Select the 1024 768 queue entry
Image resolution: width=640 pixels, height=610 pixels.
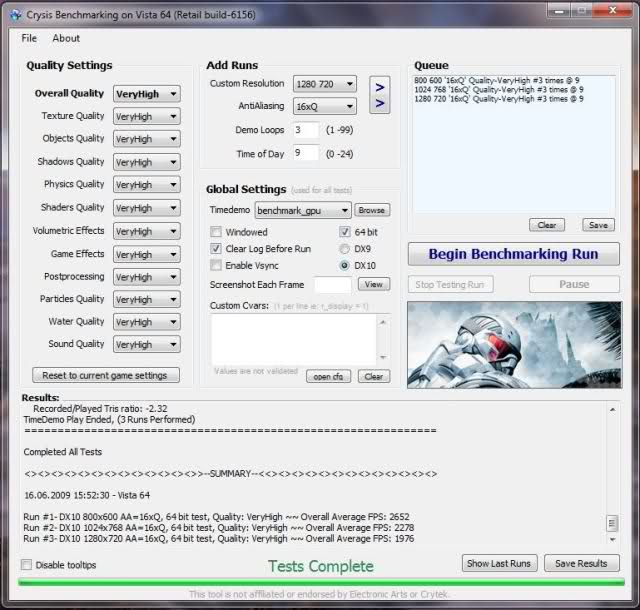pos(499,90)
